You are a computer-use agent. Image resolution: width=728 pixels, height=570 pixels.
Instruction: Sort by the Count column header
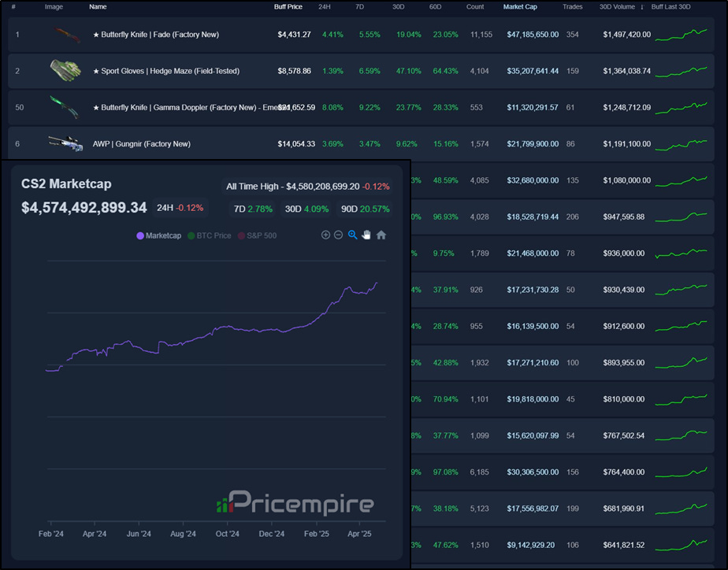[475, 7]
